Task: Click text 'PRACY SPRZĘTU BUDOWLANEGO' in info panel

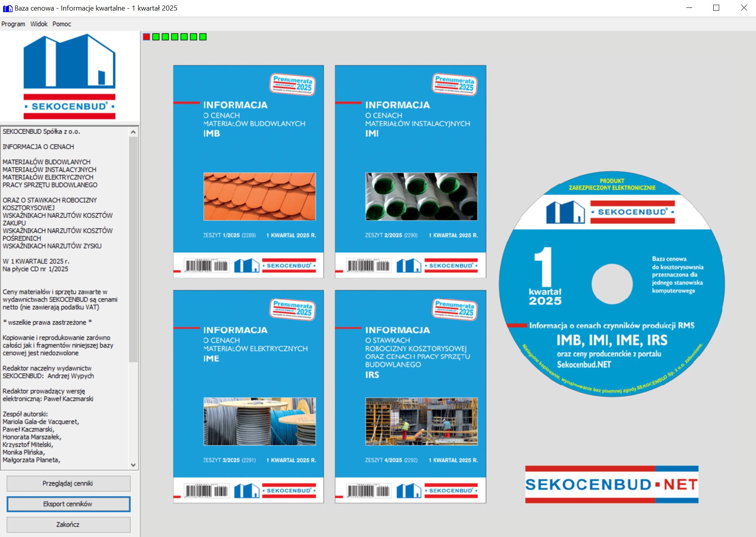Action: click(50, 185)
